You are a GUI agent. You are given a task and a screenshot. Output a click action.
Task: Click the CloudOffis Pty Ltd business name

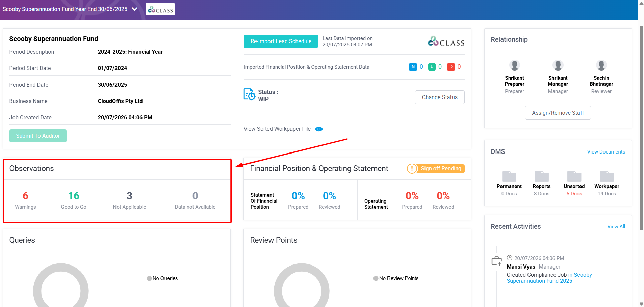pos(120,101)
